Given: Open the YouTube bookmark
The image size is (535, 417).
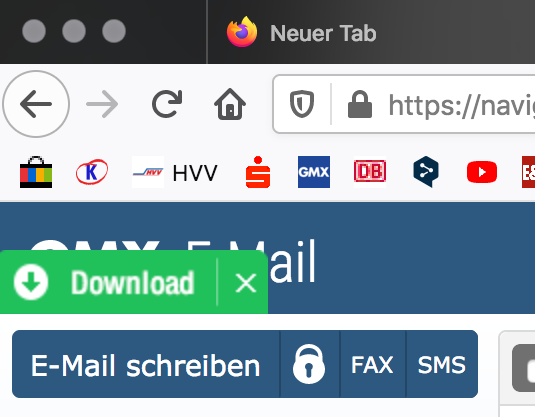Looking at the screenshot, I should pyautogui.click(x=482, y=172).
